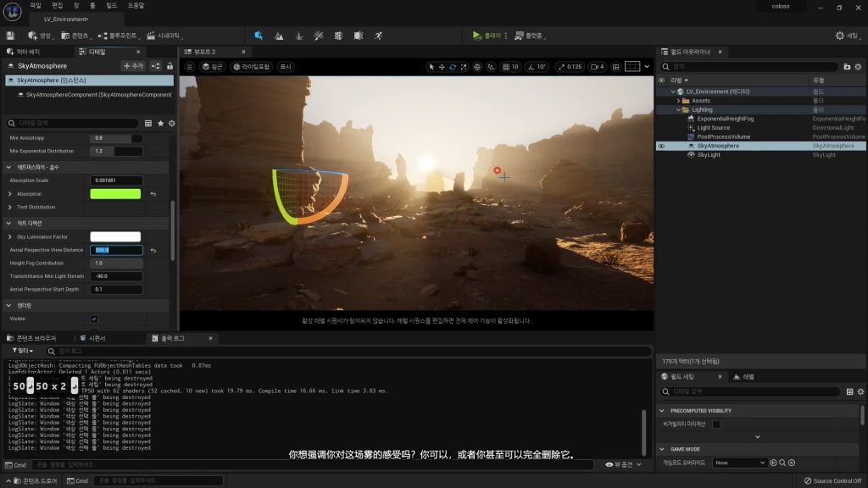Click the lock icon in Details panel
Viewport: 868px width, 488px height.
170,65
